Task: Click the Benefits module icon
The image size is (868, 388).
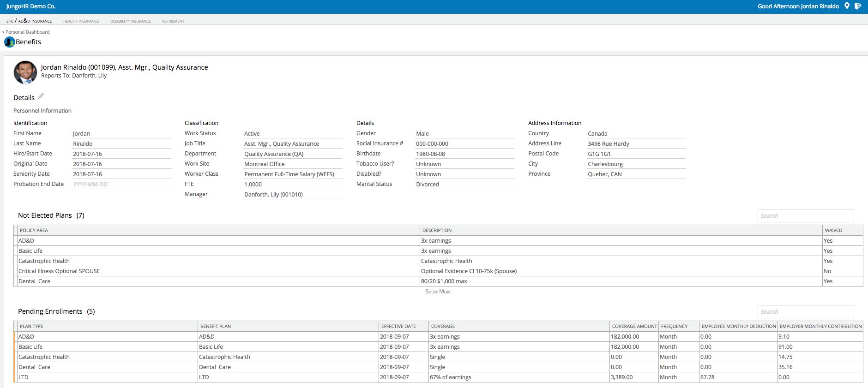Action: pos(9,42)
